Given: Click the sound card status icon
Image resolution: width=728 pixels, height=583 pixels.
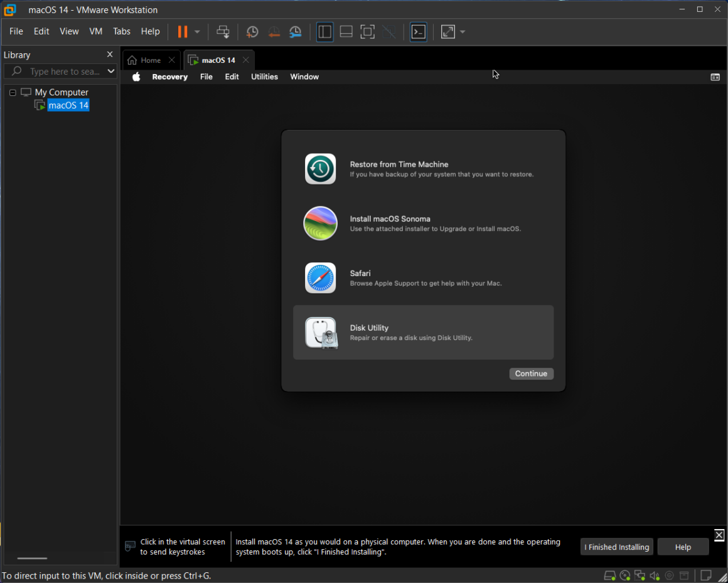Looking at the screenshot, I should tap(655, 576).
